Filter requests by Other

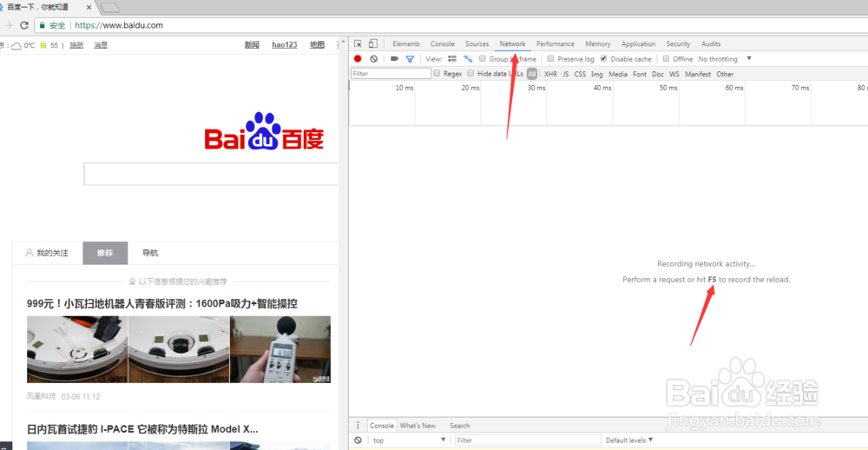725,74
